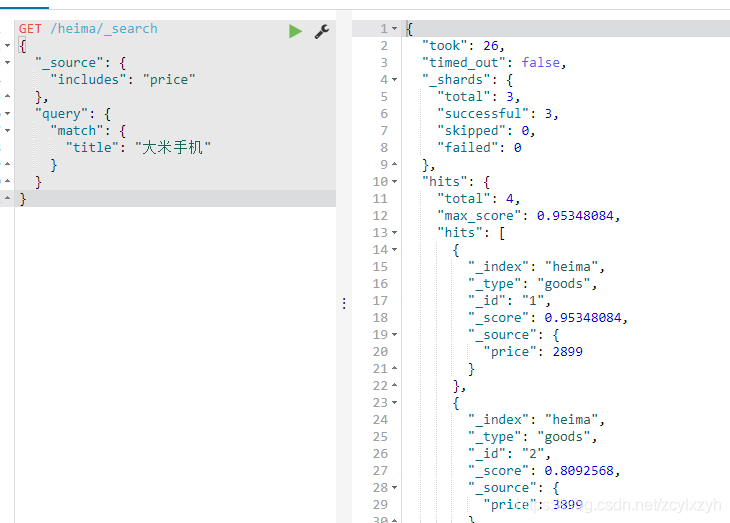Click the timed_out value false
The width and height of the screenshot is (730, 523).
click(541, 62)
